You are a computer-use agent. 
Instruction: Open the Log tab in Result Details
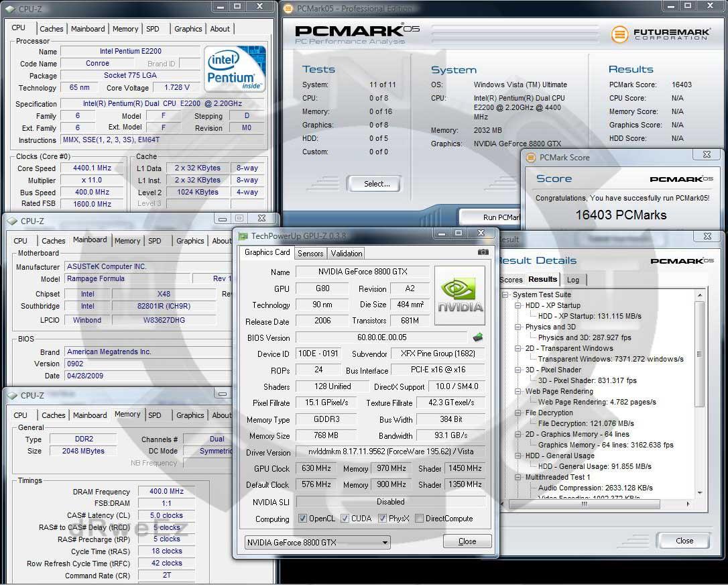[x=573, y=280]
